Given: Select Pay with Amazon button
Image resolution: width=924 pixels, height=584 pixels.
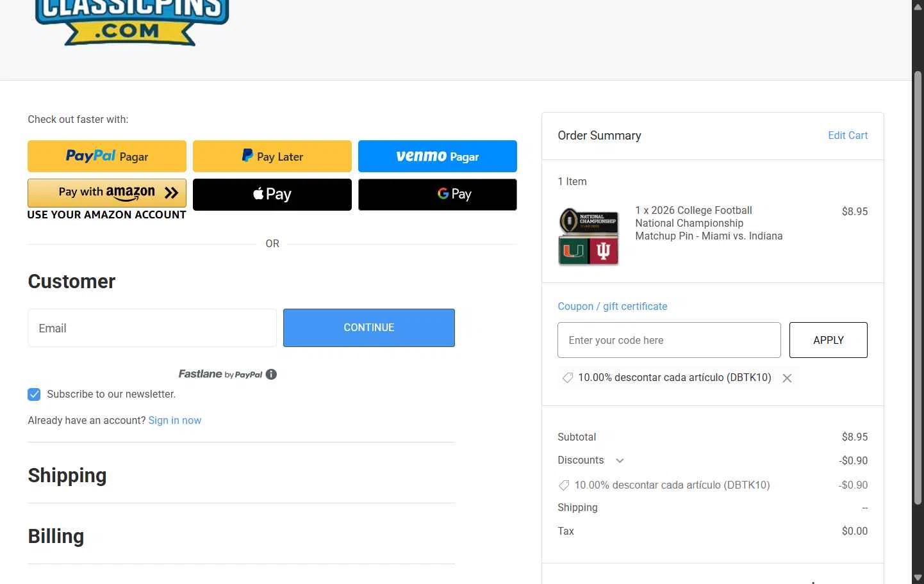Looking at the screenshot, I should [107, 193].
